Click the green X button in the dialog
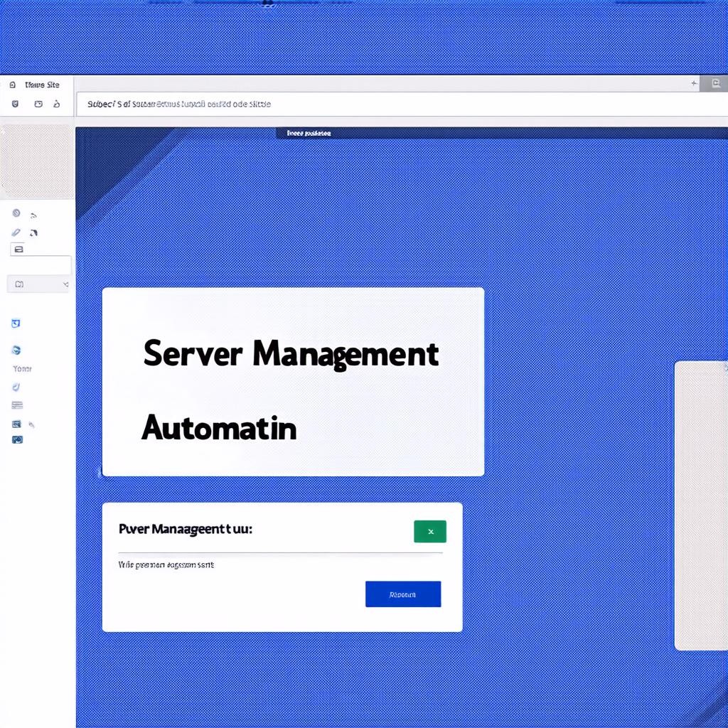728x728 pixels. coord(430,531)
